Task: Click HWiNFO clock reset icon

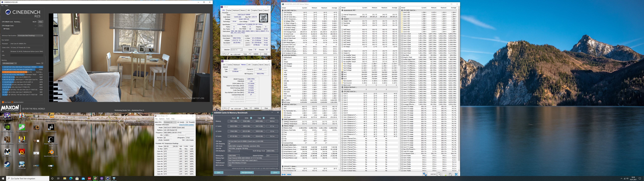Action: [x=439, y=174]
